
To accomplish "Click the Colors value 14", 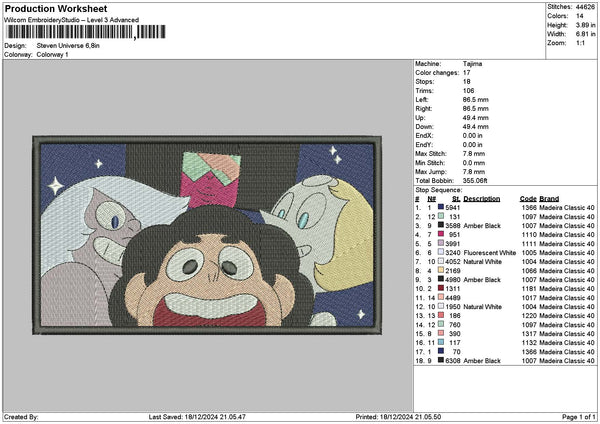I will tap(580, 16).
